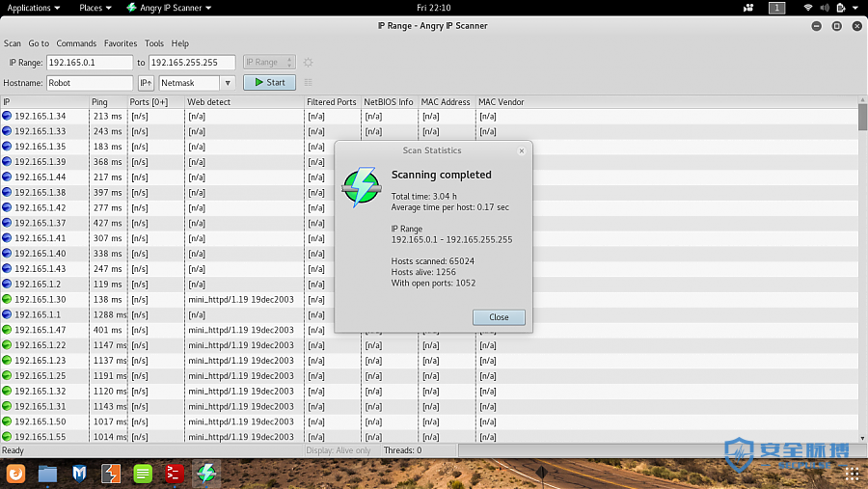Click Threads: 0 in the status bar

pyautogui.click(x=402, y=450)
